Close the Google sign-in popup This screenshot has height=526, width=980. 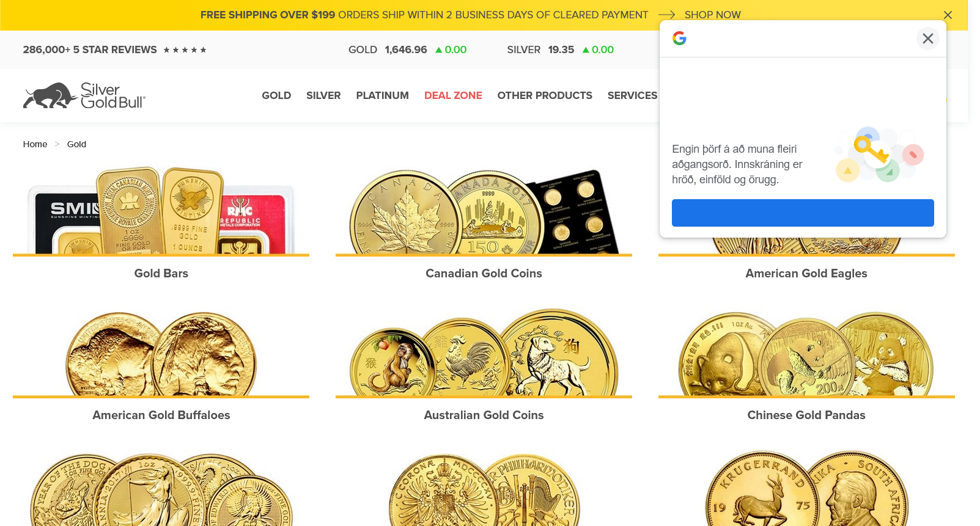[x=927, y=38]
